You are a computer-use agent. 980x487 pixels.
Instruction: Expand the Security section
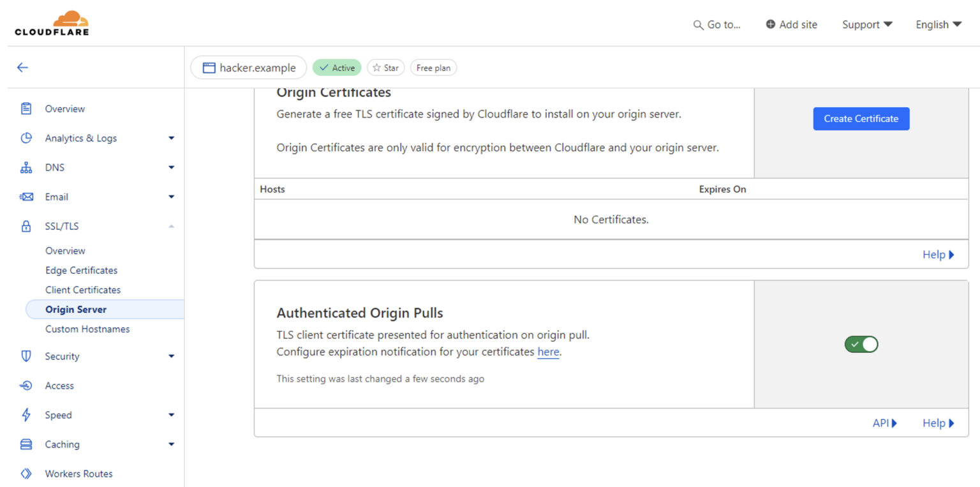(x=171, y=356)
